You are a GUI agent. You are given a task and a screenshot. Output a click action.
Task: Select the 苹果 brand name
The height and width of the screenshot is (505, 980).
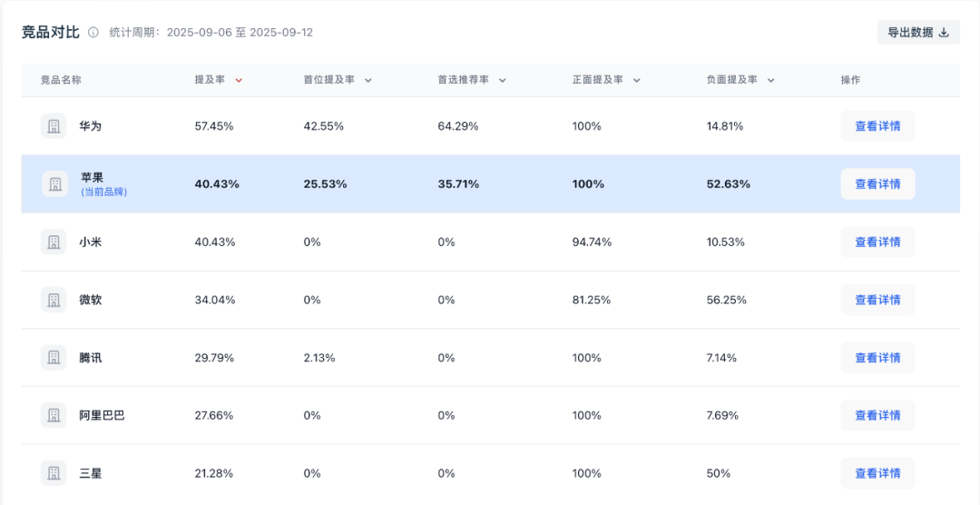tap(92, 178)
